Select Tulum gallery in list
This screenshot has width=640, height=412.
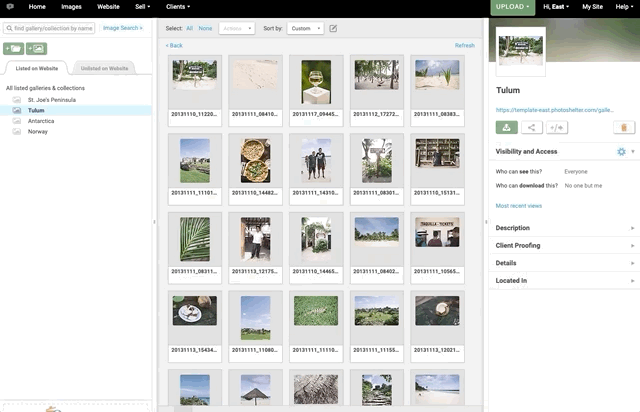point(36,110)
